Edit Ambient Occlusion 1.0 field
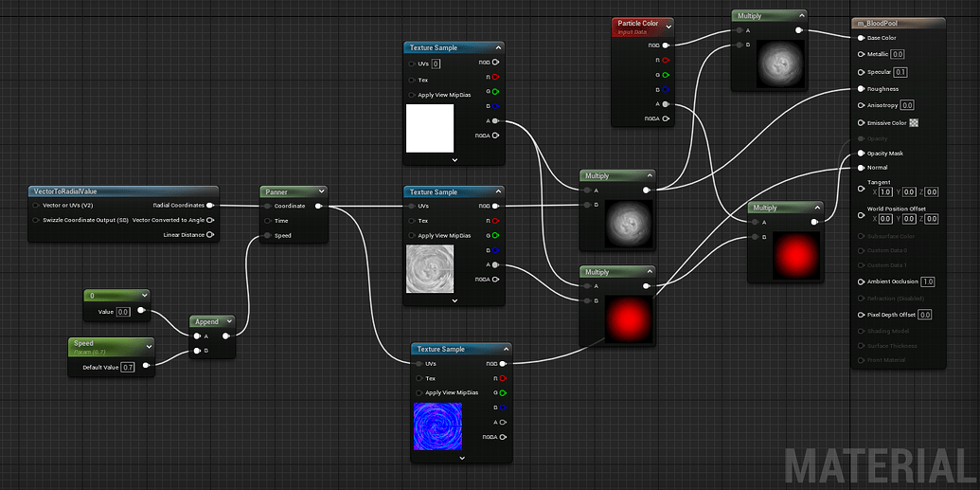980x490 pixels. [x=928, y=281]
